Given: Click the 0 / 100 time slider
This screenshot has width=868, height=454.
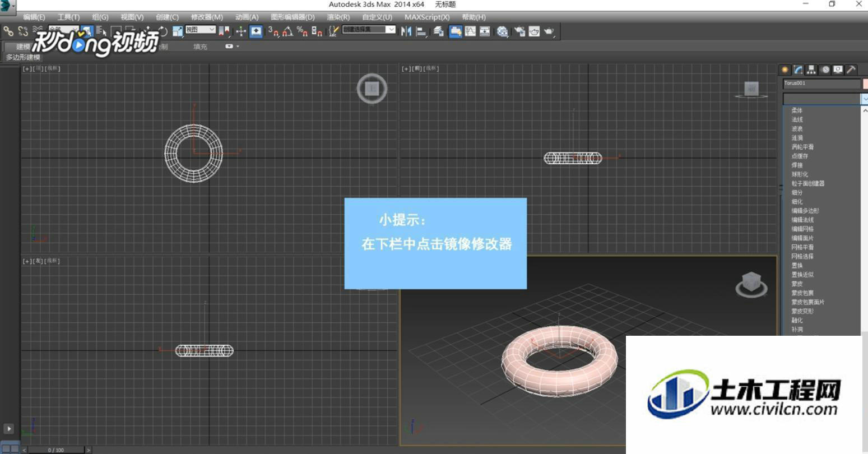Looking at the screenshot, I should click(x=56, y=450).
